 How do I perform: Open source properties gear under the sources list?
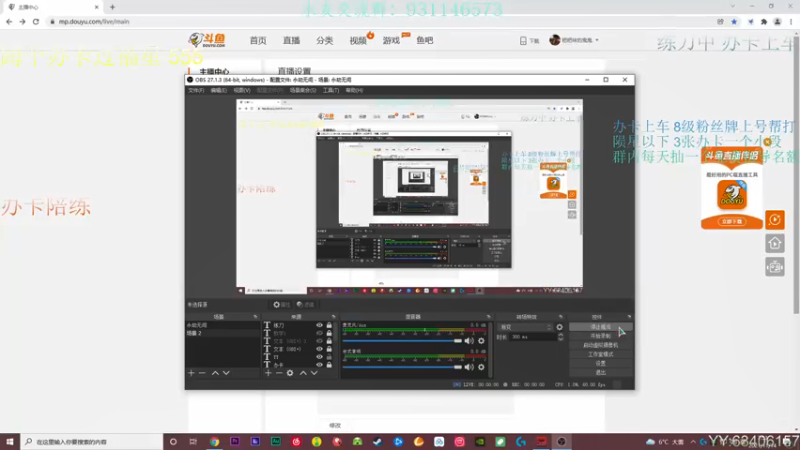click(290, 373)
